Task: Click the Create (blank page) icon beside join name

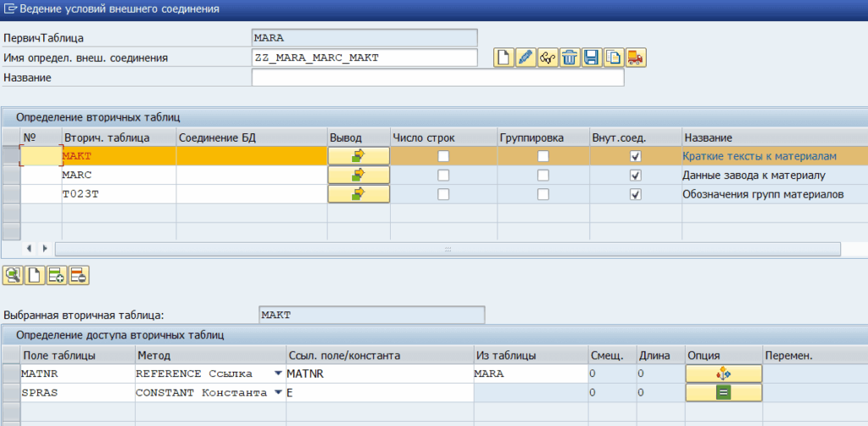Action: click(504, 58)
